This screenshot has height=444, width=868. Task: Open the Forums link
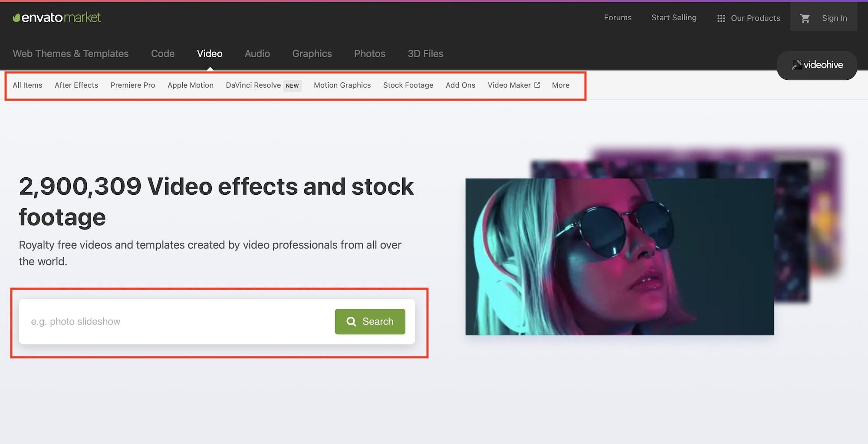click(x=618, y=18)
